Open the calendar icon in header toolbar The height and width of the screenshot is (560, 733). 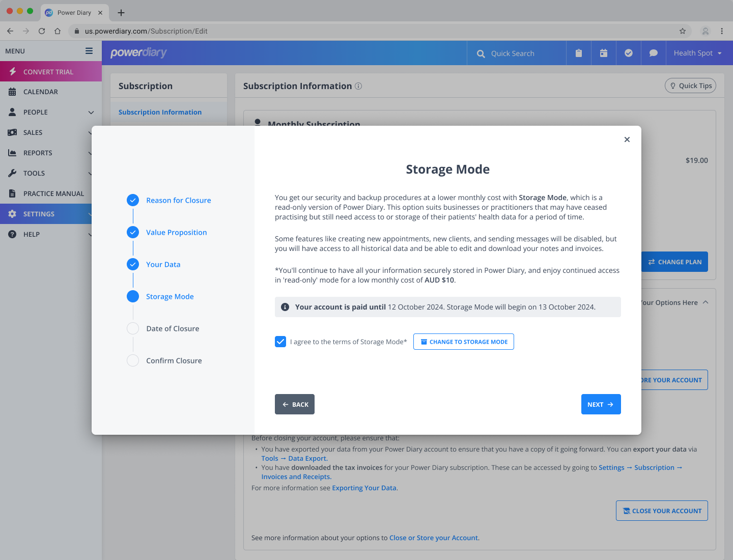[x=604, y=53]
